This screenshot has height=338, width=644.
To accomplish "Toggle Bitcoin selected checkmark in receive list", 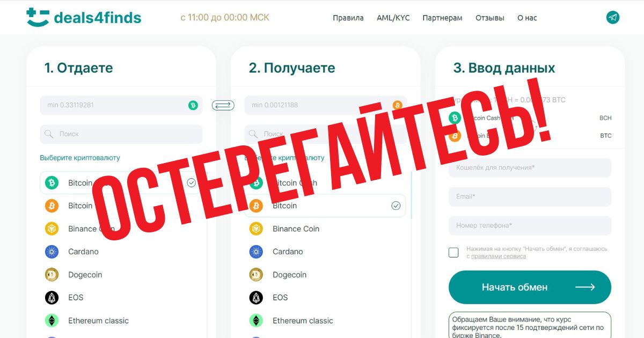I will point(396,205).
